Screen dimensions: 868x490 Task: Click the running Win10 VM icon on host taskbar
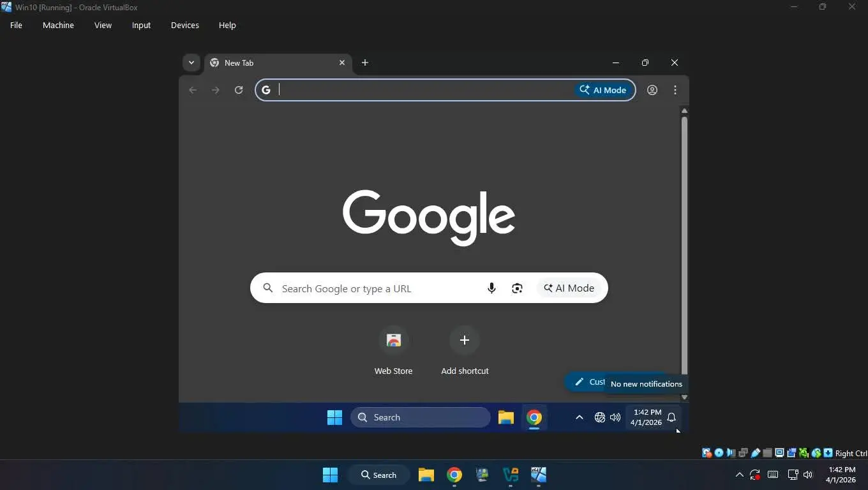[539, 475]
